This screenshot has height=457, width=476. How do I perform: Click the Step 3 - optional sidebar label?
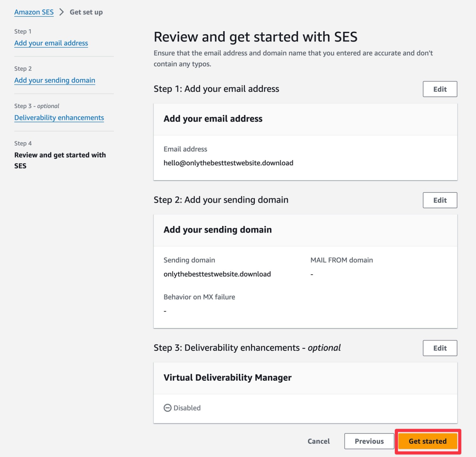[37, 106]
